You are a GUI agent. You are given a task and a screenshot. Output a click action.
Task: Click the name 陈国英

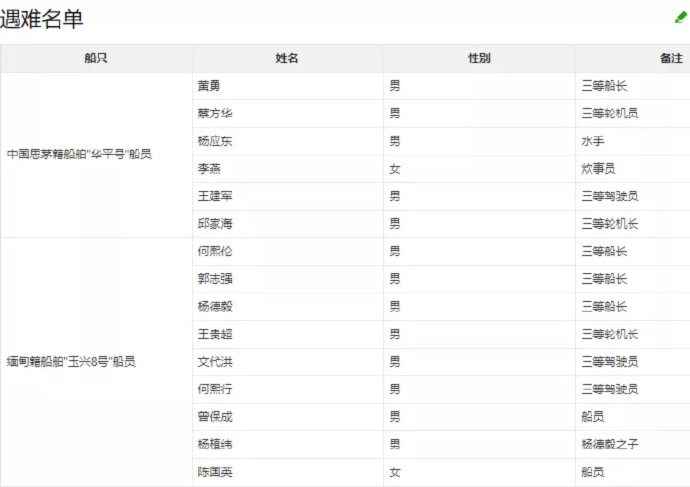point(215,471)
